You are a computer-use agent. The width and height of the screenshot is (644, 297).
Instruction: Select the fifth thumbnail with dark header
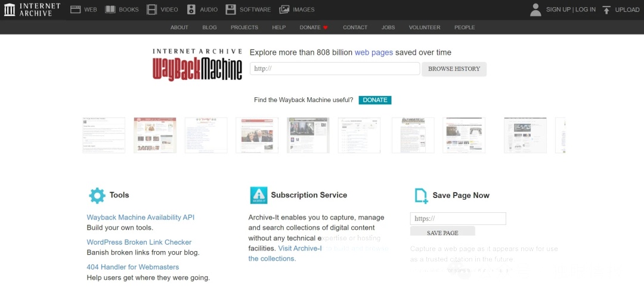click(308, 135)
